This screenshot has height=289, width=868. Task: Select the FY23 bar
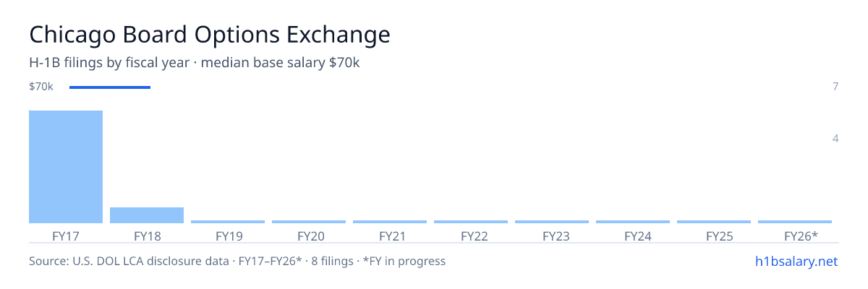point(552,222)
